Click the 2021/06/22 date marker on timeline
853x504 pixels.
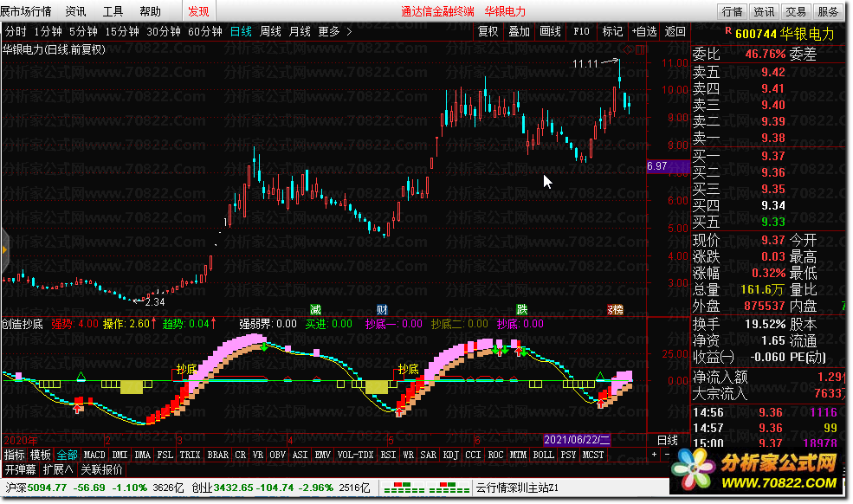click(x=577, y=439)
